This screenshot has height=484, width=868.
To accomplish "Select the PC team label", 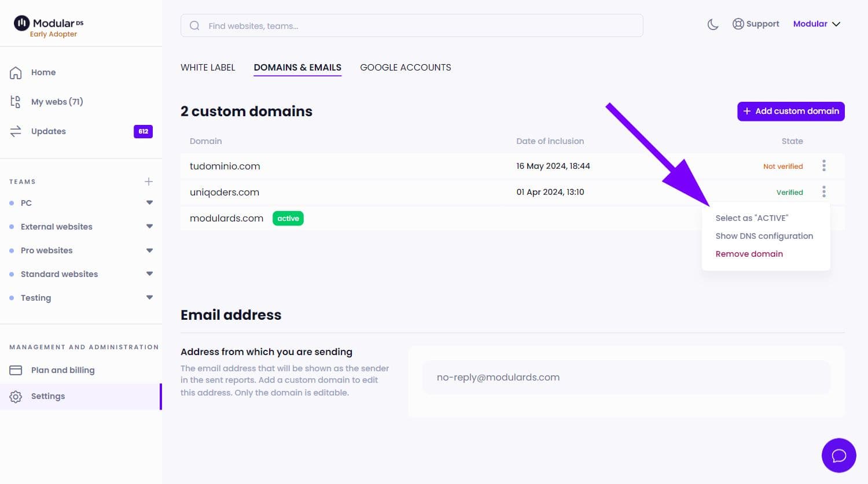I will tap(26, 203).
